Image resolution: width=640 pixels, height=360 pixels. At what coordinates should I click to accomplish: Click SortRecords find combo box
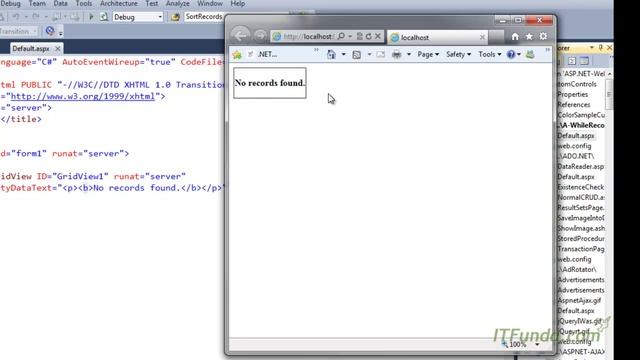coord(203,17)
